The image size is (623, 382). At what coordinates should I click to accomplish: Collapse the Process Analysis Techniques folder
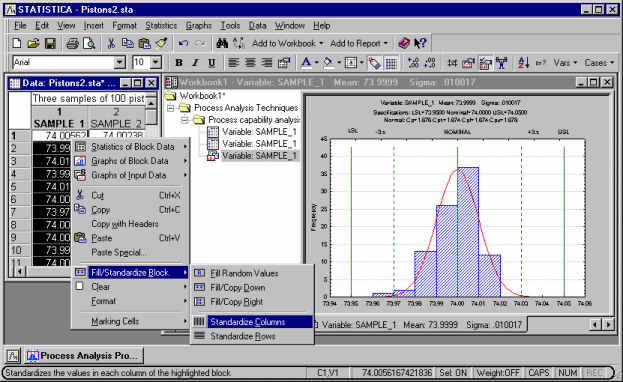click(x=170, y=108)
